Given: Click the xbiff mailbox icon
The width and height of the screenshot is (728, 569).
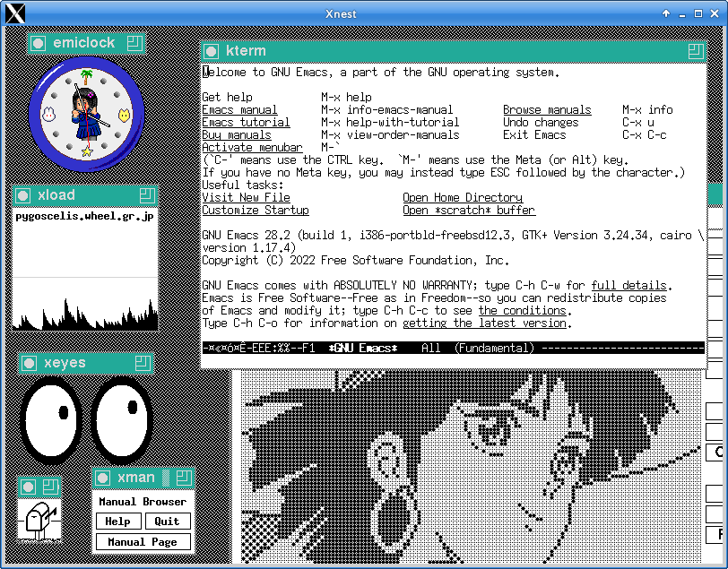Looking at the screenshot, I should click(39, 519).
